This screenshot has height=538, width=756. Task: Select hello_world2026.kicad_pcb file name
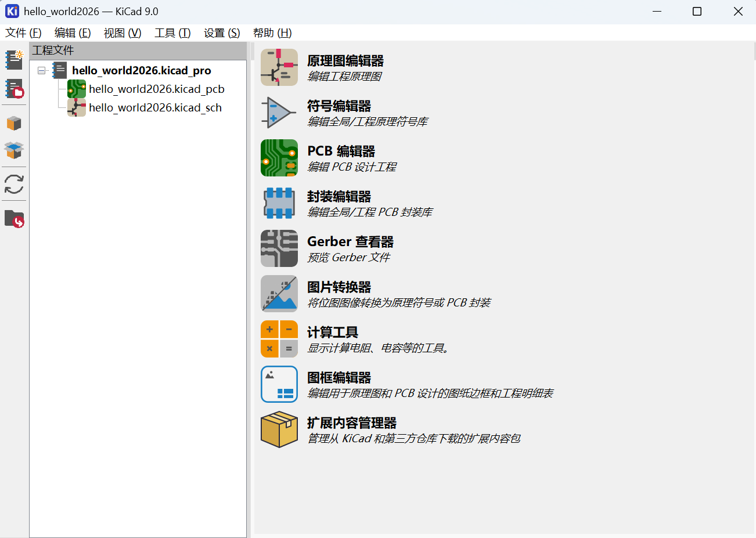pos(157,89)
